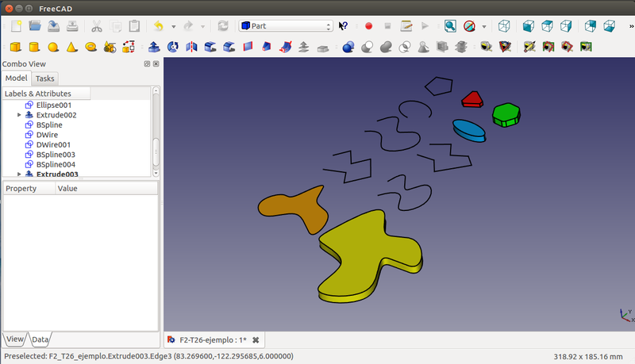
Task: Click the cone primitive icon
Action: point(72,47)
